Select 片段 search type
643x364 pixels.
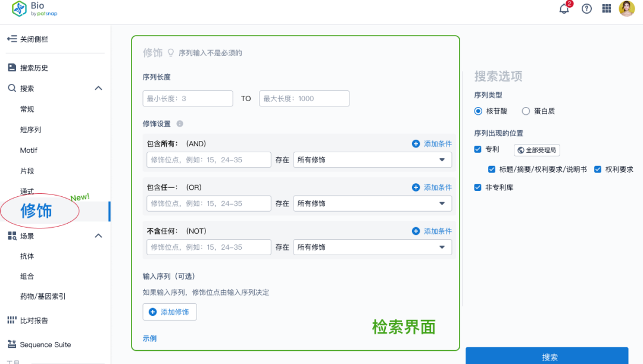click(27, 171)
